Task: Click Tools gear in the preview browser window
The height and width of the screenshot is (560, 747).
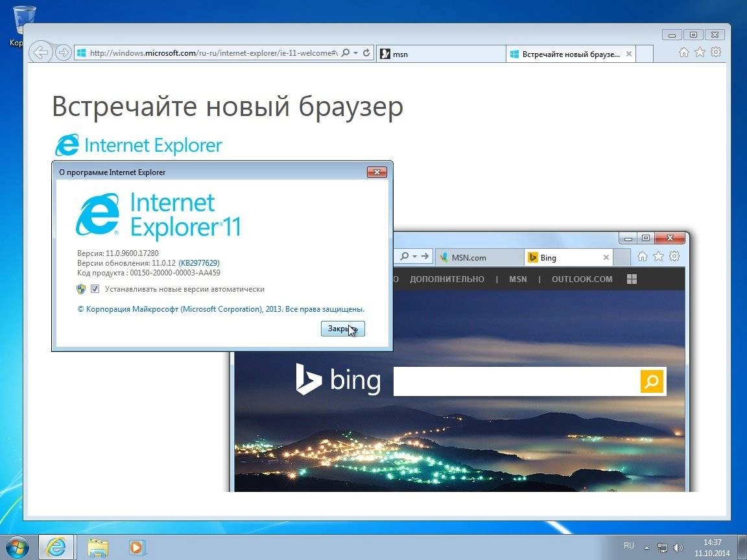Action: pyautogui.click(x=674, y=257)
